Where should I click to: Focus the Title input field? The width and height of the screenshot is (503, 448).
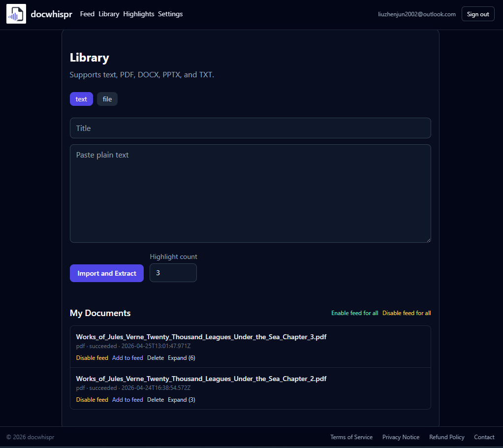click(x=250, y=128)
